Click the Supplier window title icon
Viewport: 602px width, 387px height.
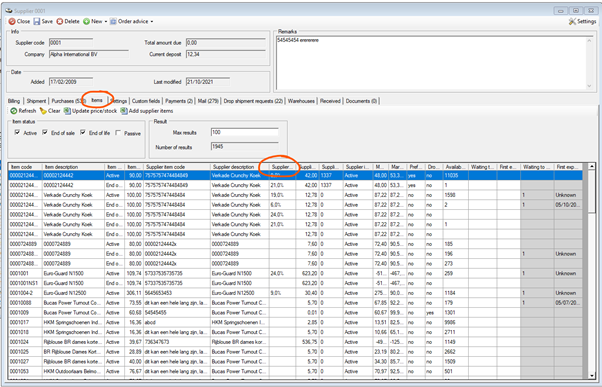coord(8,11)
